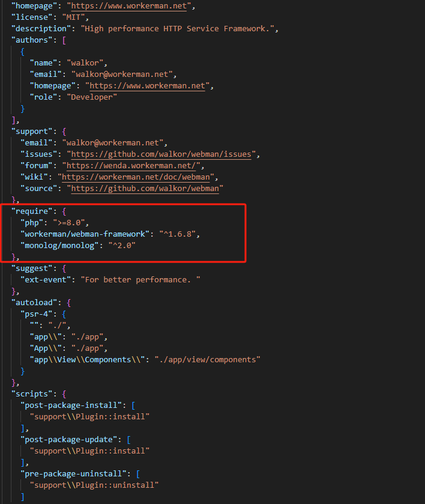Select the "^2.0" monolog version value
425x504 pixels.
coord(122,246)
